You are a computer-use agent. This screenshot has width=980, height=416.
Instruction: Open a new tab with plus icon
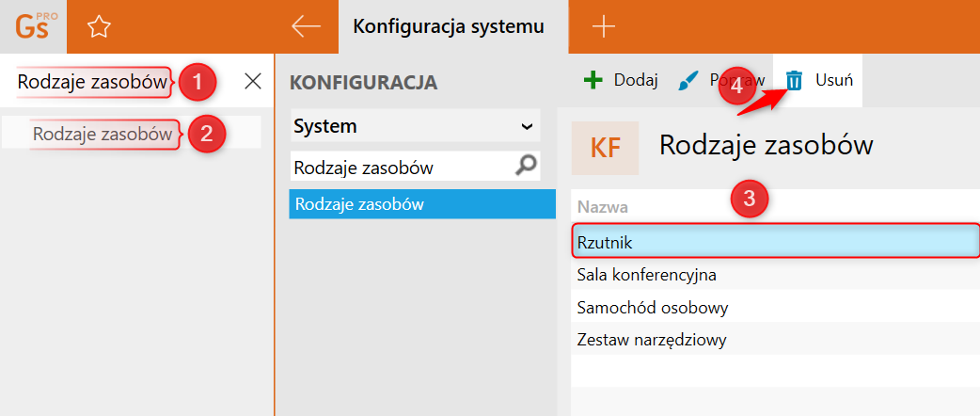coord(602,26)
